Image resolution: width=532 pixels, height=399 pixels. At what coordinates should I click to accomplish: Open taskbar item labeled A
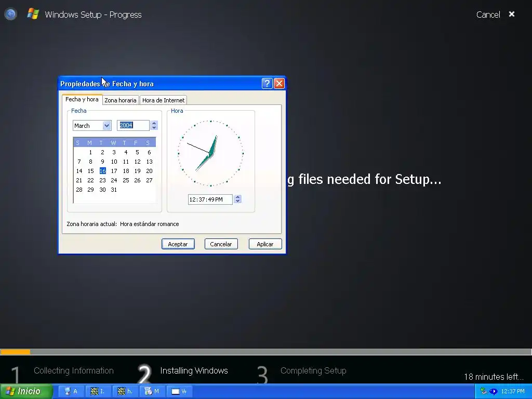(x=71, y=391)
